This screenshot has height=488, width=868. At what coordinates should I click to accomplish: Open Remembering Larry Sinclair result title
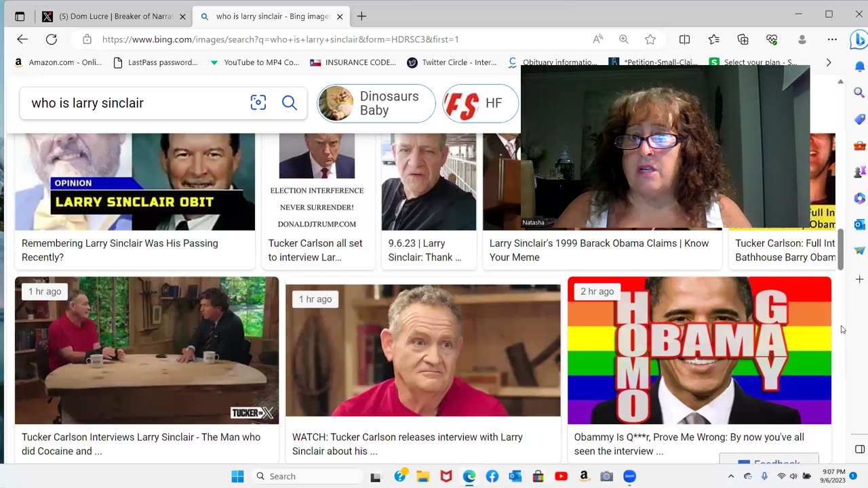coord(120,250)
